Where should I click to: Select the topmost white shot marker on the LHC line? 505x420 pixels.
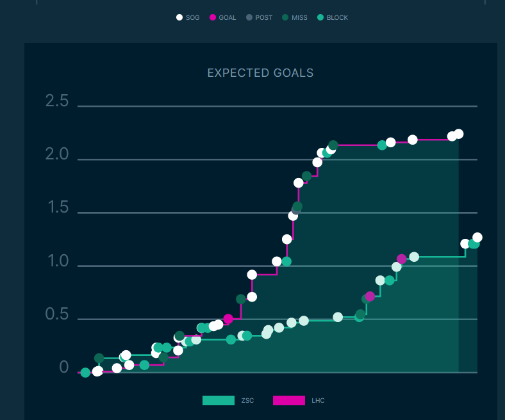[x=458, y=134]
